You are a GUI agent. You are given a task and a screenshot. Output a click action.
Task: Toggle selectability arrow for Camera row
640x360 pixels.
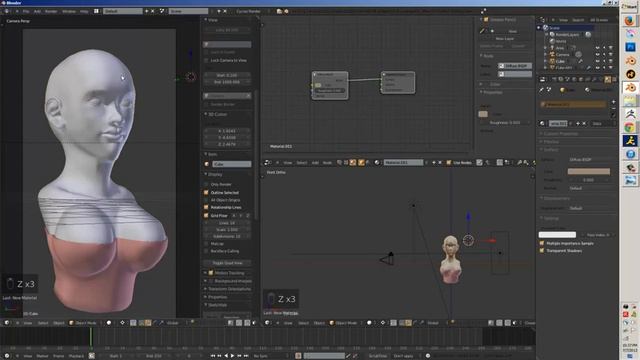click(604, 54)
